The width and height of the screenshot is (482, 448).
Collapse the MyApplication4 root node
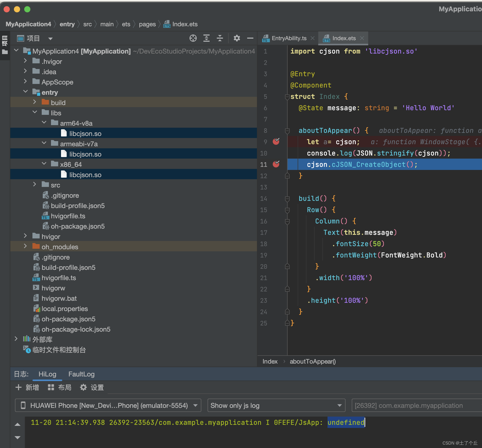coord(16,50)
